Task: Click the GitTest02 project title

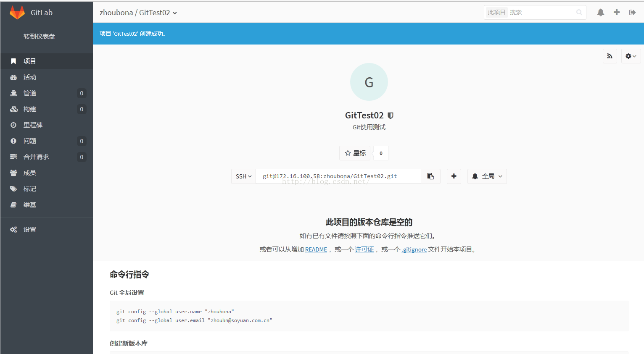Action: coord(364,115)
